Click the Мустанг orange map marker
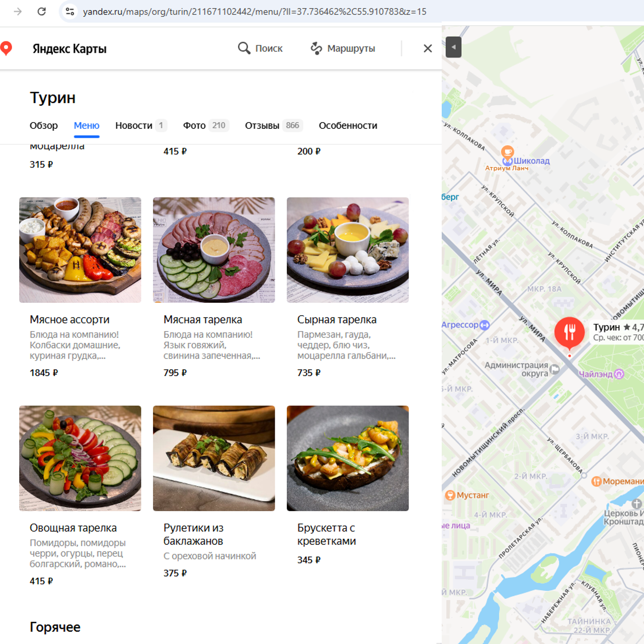This screenshot has width=644, height=644. pos(450,495)
